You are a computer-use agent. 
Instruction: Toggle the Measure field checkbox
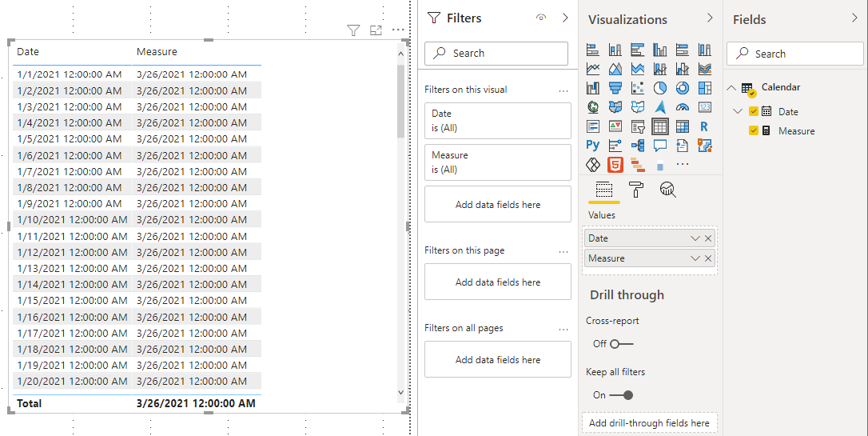[754, 130]
